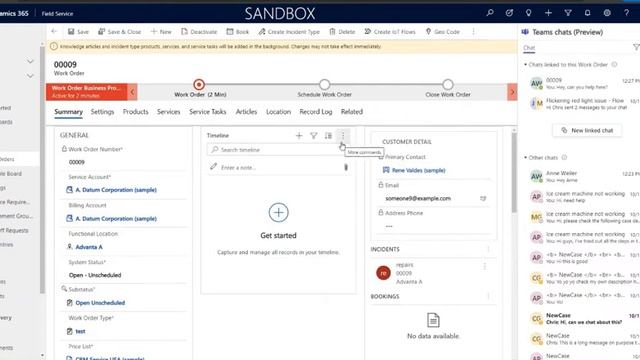The image size is (640, 360).
Task: Collapse 'Chats linked to this Work Order'
Action: pos(525,64)
